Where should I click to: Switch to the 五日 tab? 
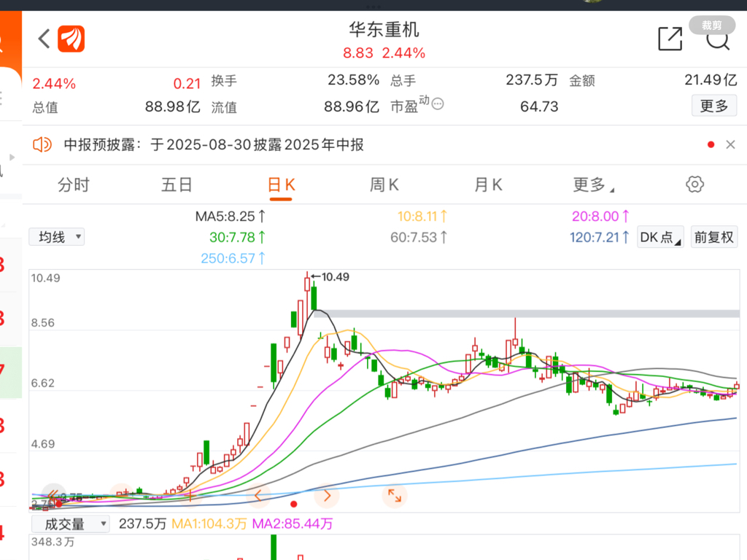click(x=177, y=184)
